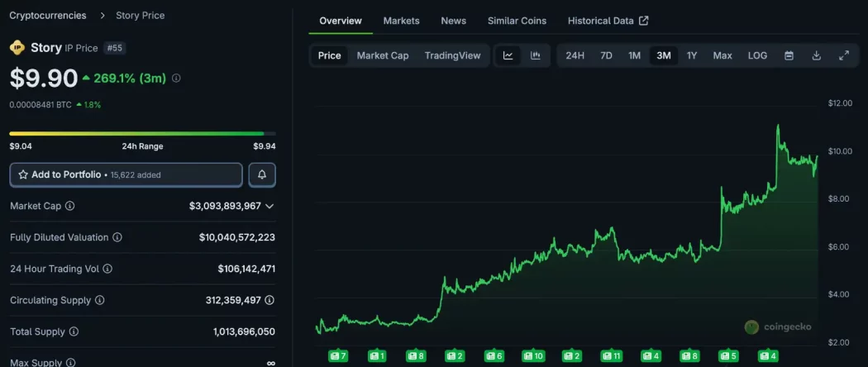Viewport: 868px width, 367px height.
Task: Open Cryptocurrencies breadcrumb link
Action: tap(48, 15)
